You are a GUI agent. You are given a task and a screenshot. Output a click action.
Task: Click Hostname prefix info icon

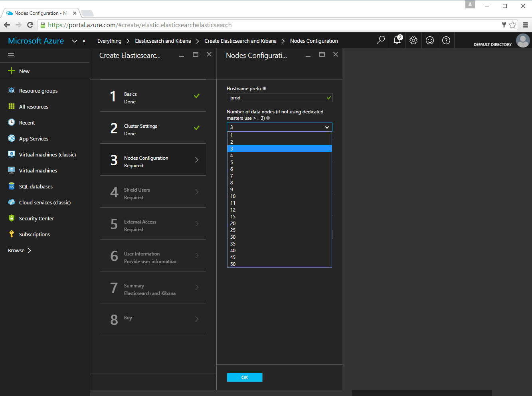[265, 89]
